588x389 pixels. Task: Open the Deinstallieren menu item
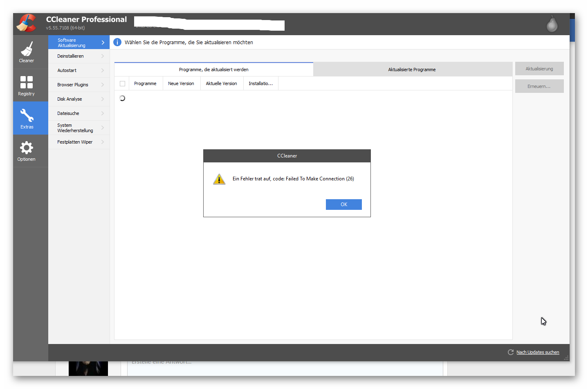coord(79,56)
